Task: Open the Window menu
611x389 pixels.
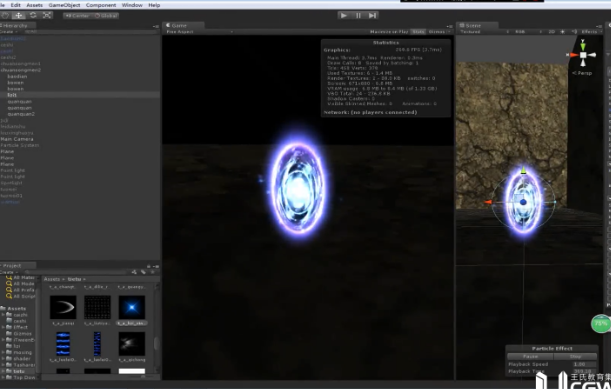Action: 132,5
